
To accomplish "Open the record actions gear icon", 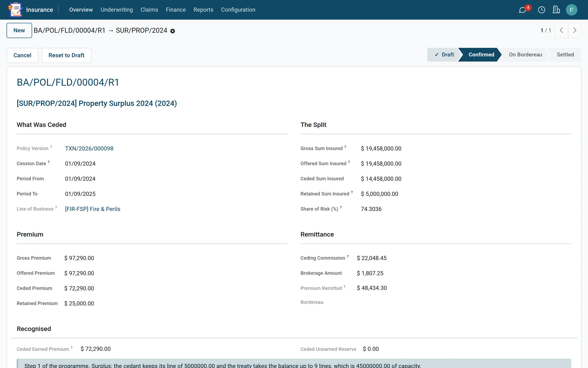I will [173, 31].
